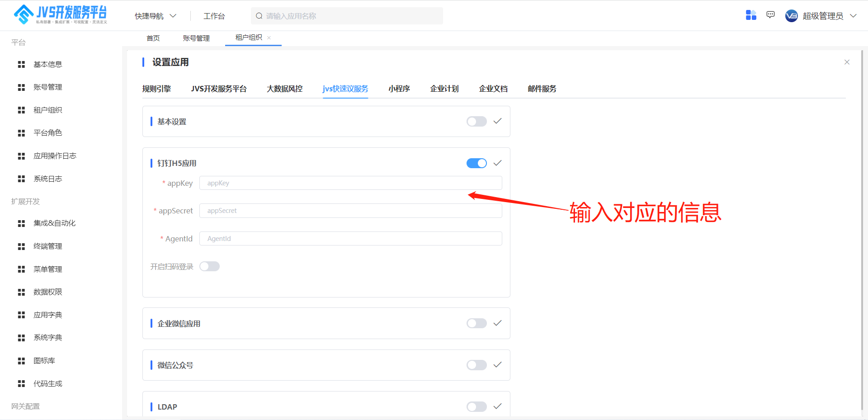Confirm 企业微信应用 with its checkmark icon
Screen dimensions: 868x420
click(497, 323)
